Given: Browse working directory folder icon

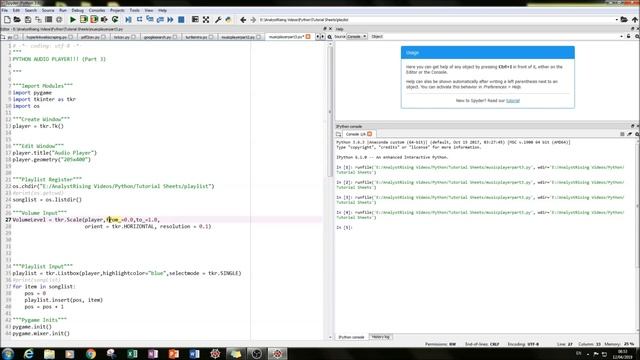Looking at the screenshot, I should [x=624, y=20].
